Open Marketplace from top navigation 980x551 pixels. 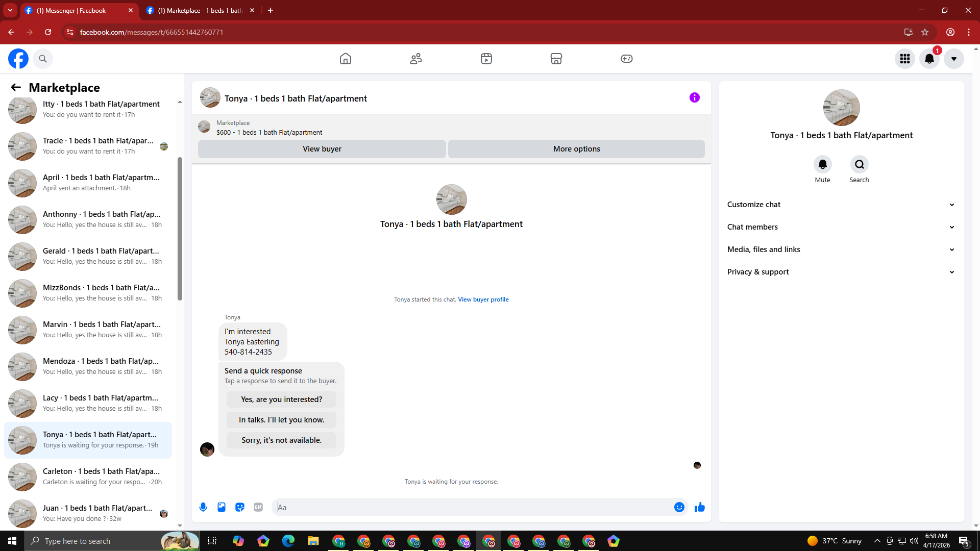[556, 59]
